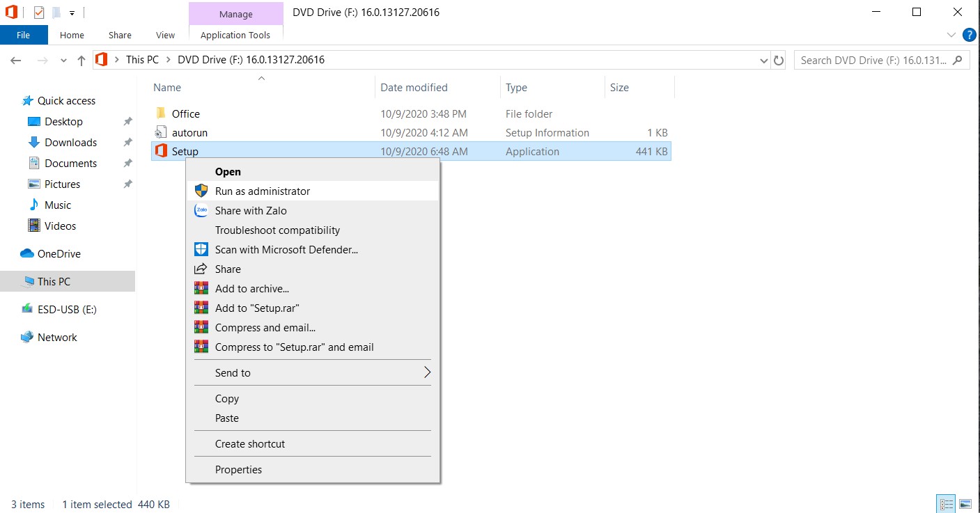
Task: Select This PC in the navigation pane
Action: (68, 282)
